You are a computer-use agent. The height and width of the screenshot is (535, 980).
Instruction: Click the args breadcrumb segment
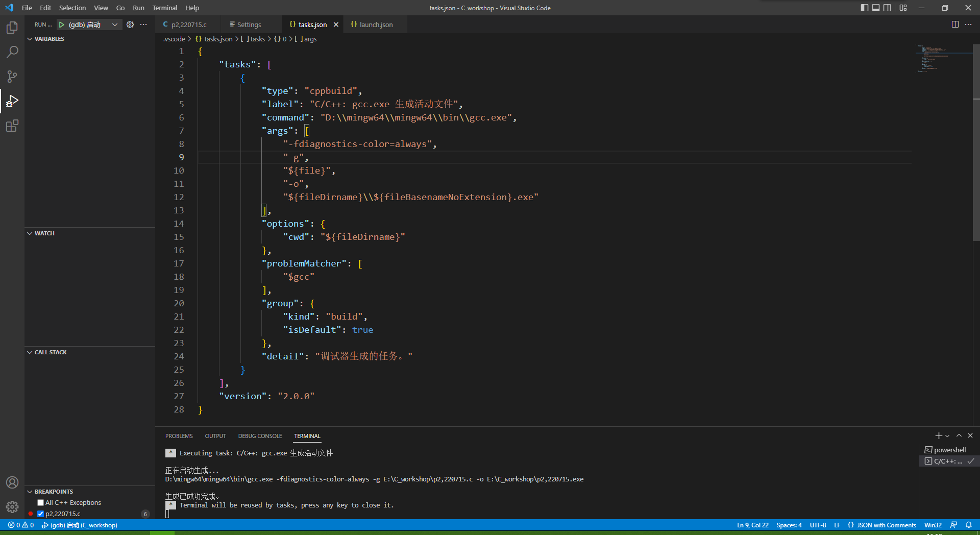305,39
